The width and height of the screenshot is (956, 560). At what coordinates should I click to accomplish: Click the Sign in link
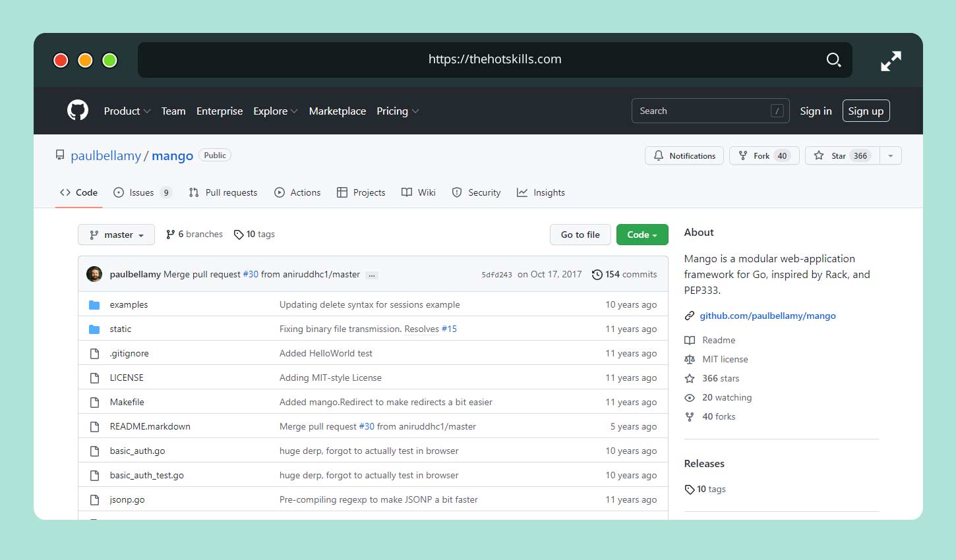(x=816, y=111)
